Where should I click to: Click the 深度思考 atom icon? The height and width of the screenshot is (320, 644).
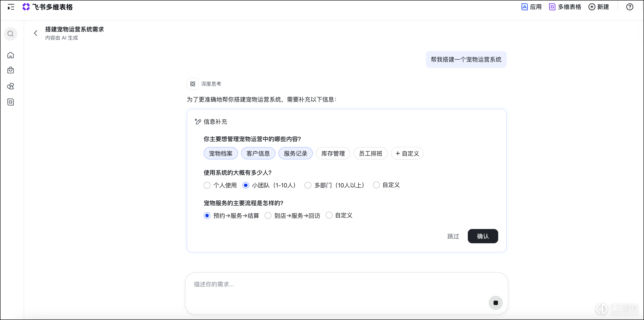(193, 84)
